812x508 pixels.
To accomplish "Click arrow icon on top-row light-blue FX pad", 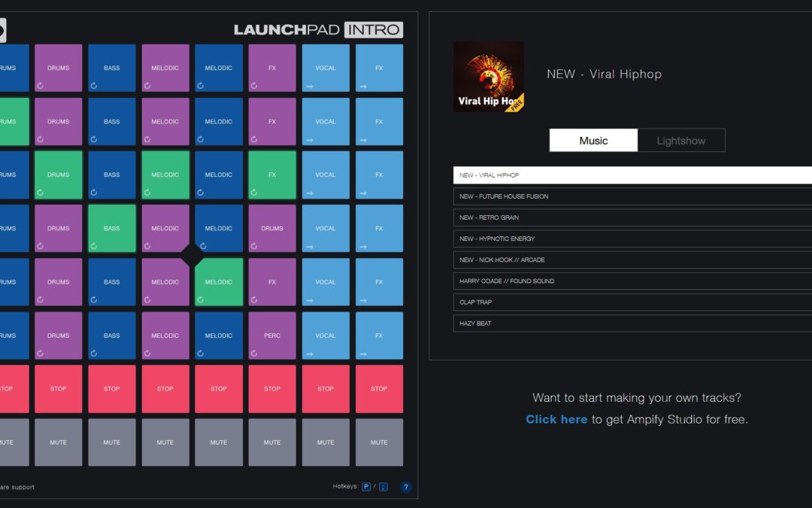I will (363, 87).
